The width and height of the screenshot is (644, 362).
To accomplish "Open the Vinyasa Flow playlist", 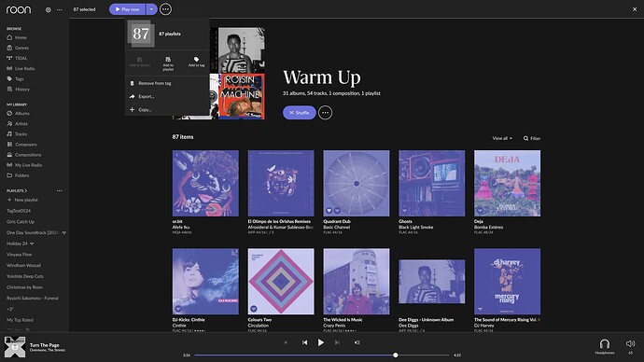I will pyautogui.click(x=20, y=255).
